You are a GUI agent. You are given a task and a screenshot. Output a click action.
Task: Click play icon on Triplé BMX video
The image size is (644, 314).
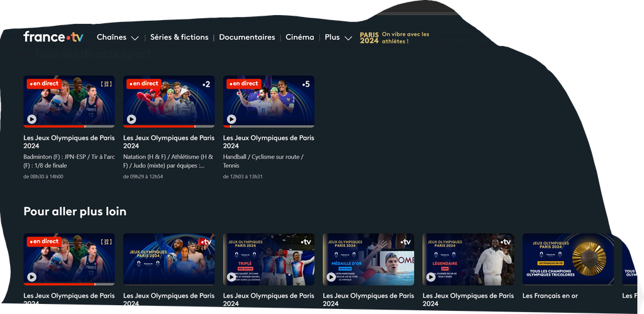[231, 277]
